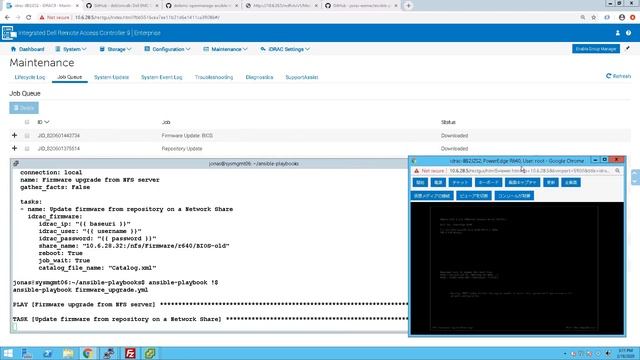Open the Maintenance dropdown menu
This screenshot has height=360, width=640.
(225, 49)
